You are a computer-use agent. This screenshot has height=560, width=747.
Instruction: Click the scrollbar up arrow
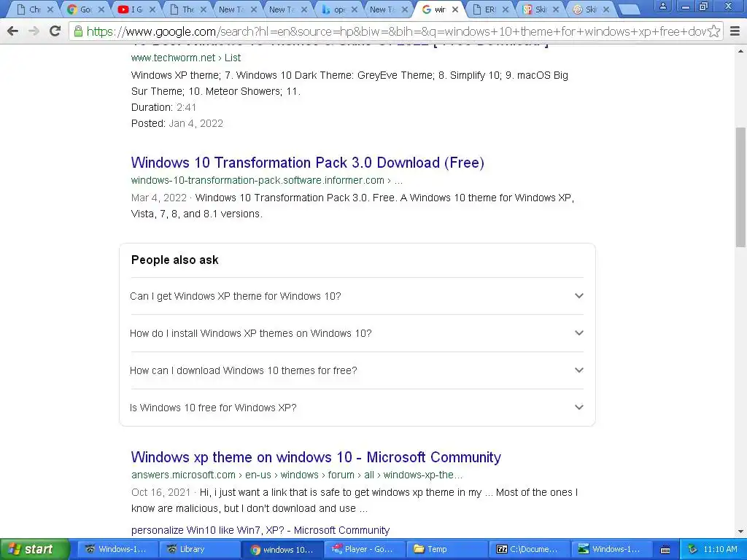(x=740, y=50)
